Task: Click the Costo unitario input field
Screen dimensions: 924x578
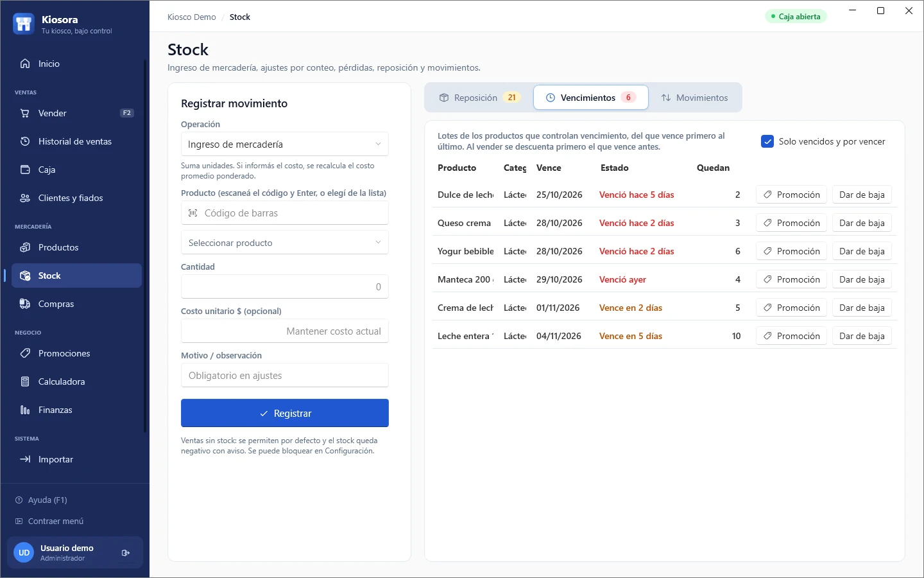Action: 285,331
